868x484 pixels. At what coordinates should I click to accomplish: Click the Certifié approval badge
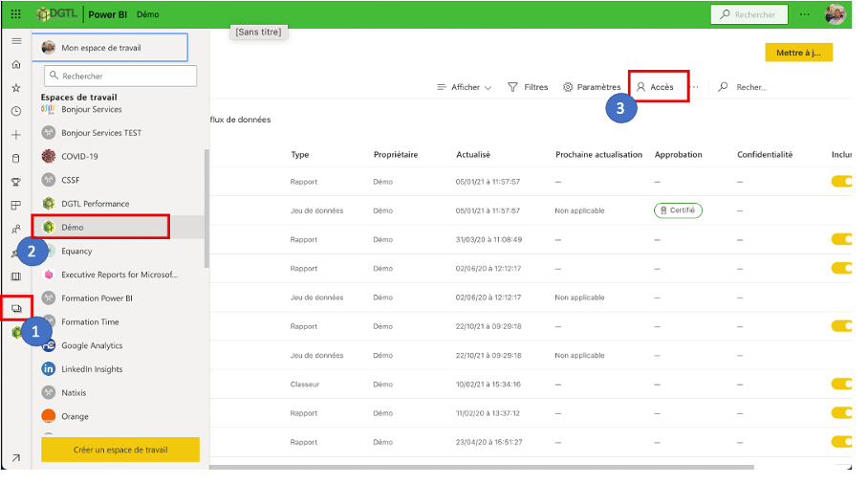(678, 210)
